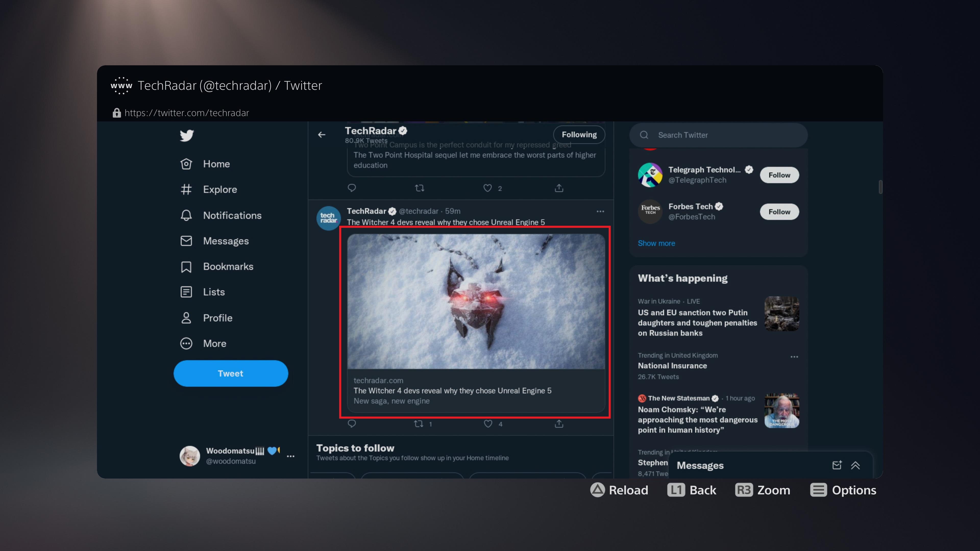The image size is (980, 551).
Task: Open the Telegraph Technology profile avatar
Action: 650,175
